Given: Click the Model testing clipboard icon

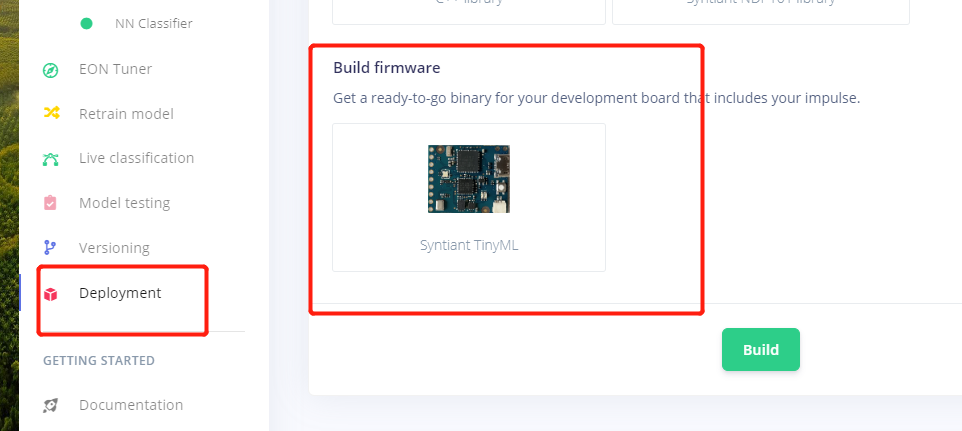Looking at the screenshot, I should pyautogui.click(x=50, y=203).
